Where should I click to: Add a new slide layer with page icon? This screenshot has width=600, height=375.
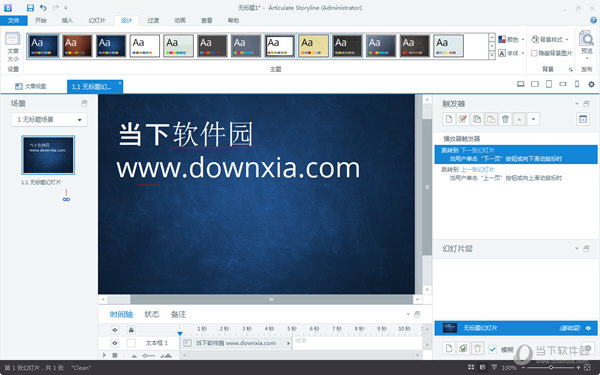tap(449, 349)
